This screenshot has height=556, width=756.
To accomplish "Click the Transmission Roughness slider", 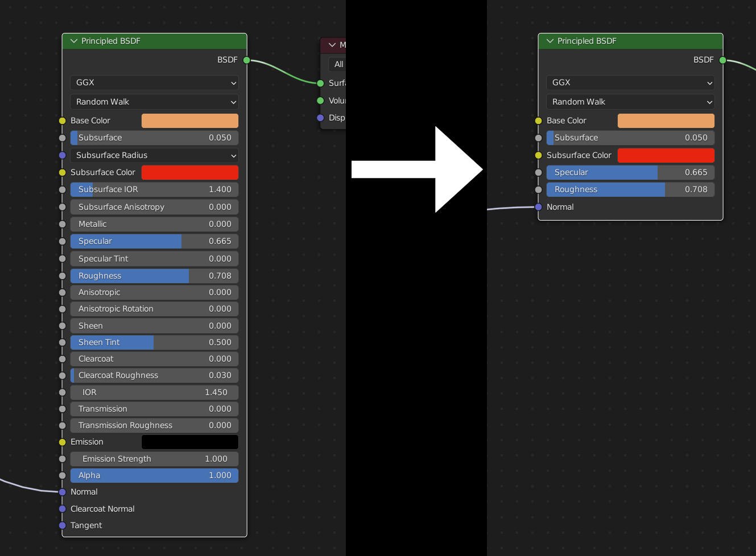I will (x=155, y=425).
